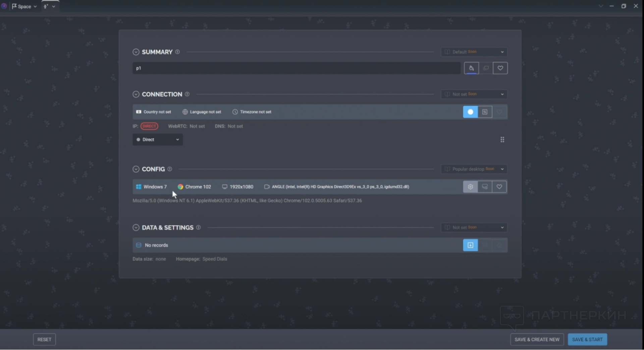Open the Not set template dropdown in DATA & SETTINGS
Screen dimensions: 644x350
point(474,228)
